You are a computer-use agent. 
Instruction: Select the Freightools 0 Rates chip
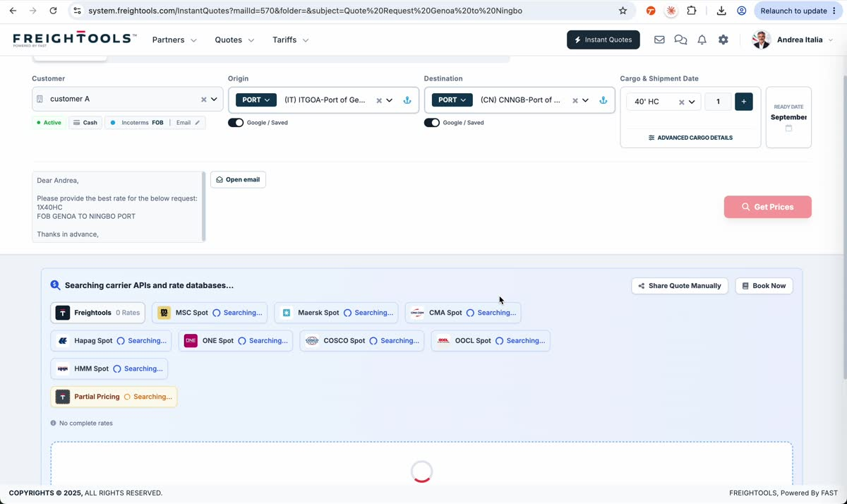point(97,313)
